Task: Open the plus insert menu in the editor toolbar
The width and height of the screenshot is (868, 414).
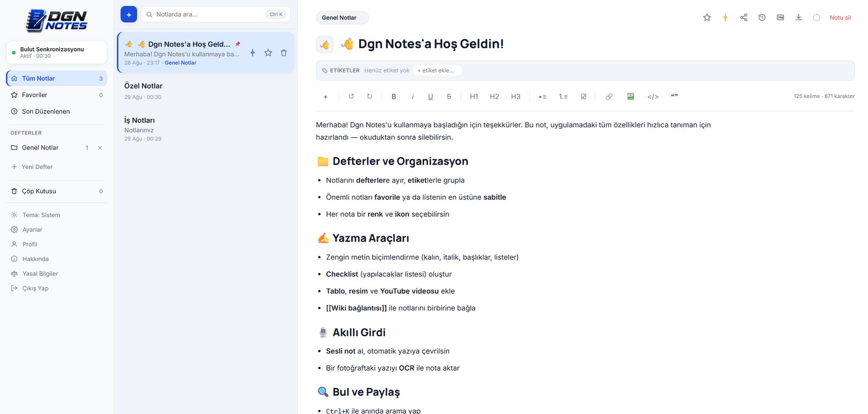Action: 325,96
